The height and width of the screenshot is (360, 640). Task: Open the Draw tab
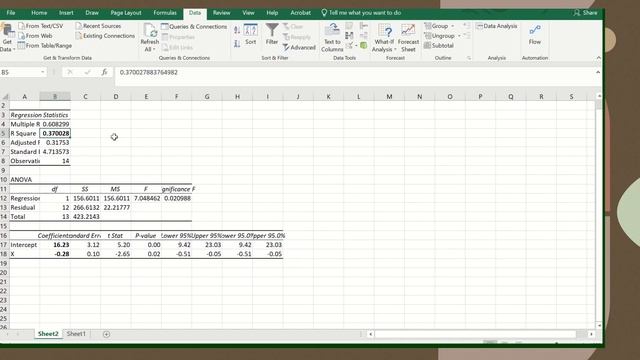pyautogui.click(x=92, y=13)
